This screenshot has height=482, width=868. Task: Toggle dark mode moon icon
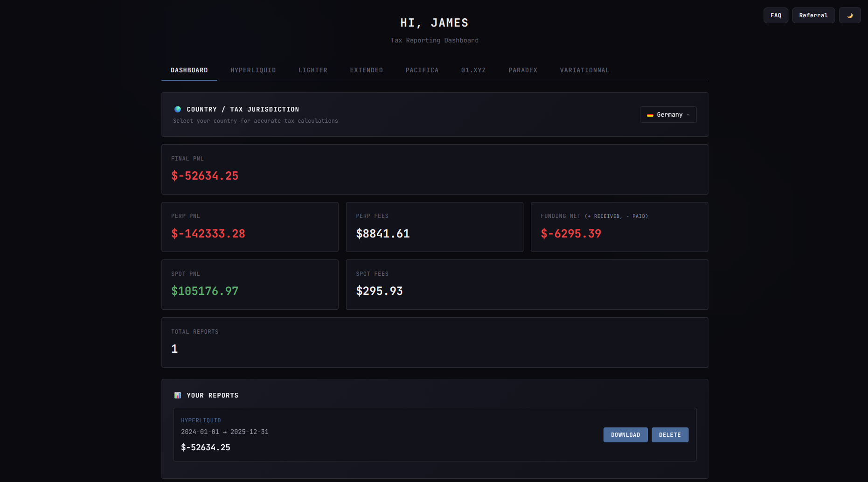849,15
